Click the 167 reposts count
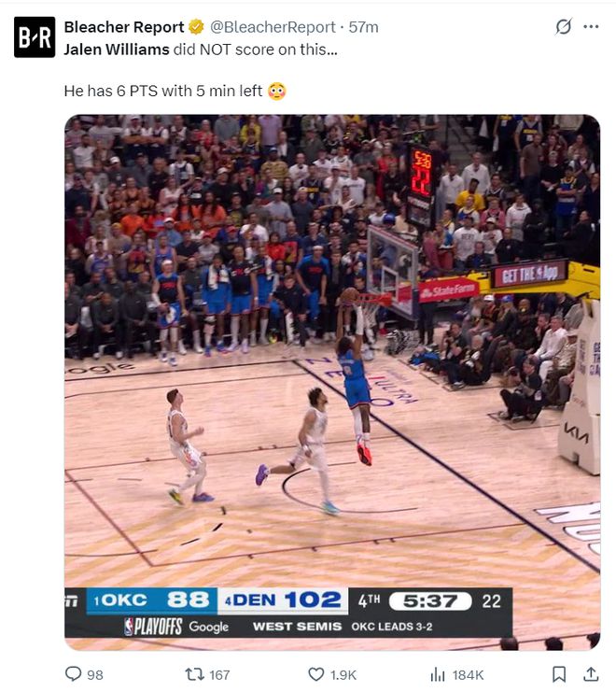The height and width of the screenshot is (692, 616). pos(219,675)
